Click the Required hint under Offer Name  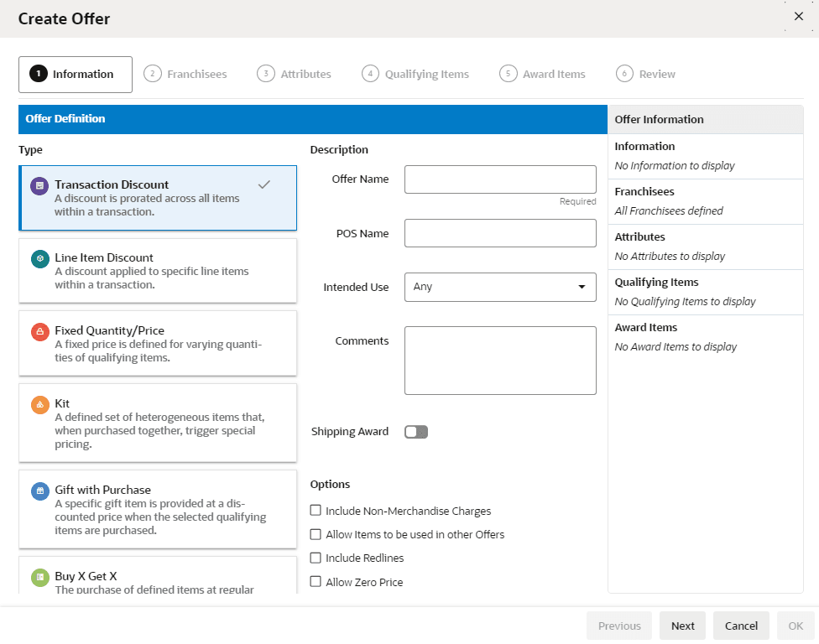tap(577, 201)
